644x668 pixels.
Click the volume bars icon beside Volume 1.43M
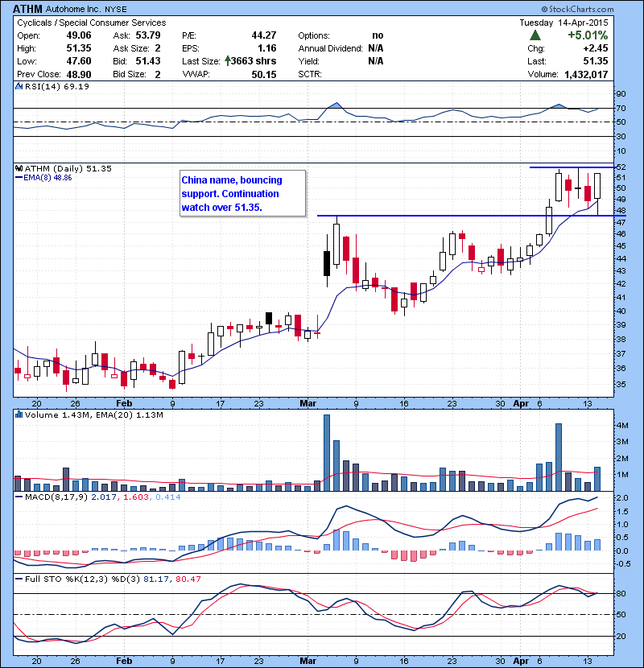tap(19, 414)
